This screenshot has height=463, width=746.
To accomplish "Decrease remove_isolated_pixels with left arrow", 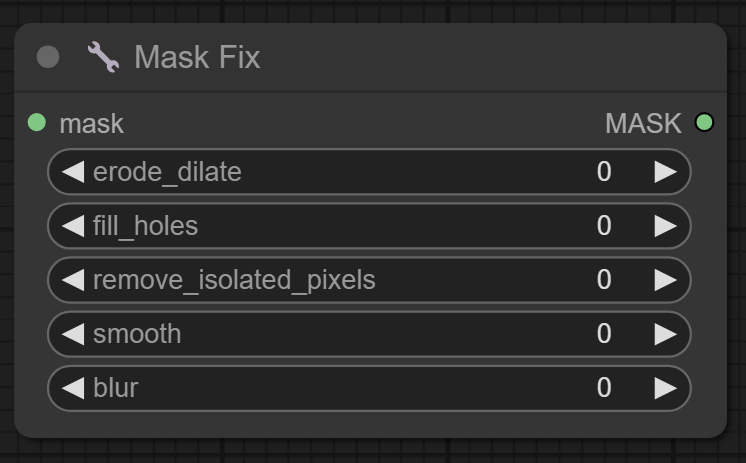I will coord(72,280).
